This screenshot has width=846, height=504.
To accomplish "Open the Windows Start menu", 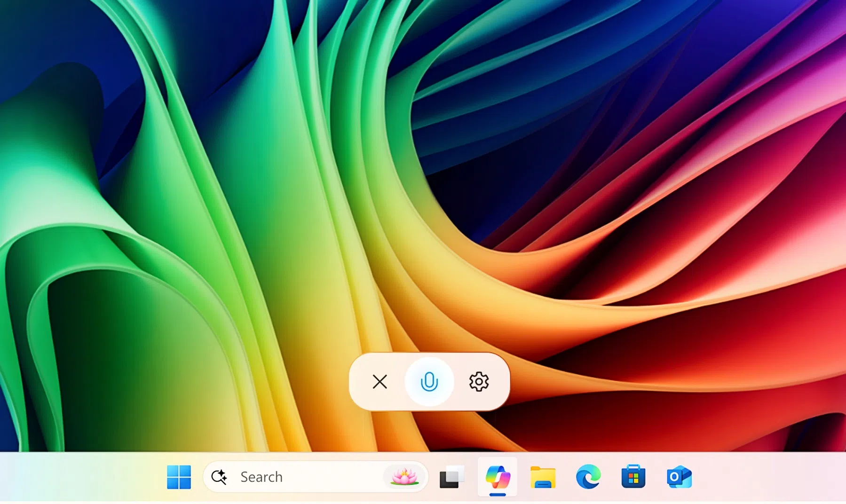I will click(179, 477).
